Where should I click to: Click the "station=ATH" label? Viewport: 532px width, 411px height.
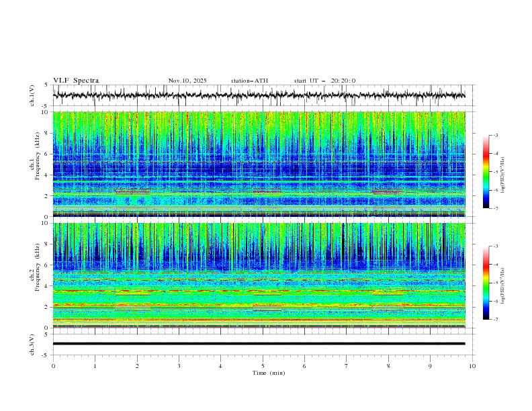pyautogui.click(x=249, y=81)
